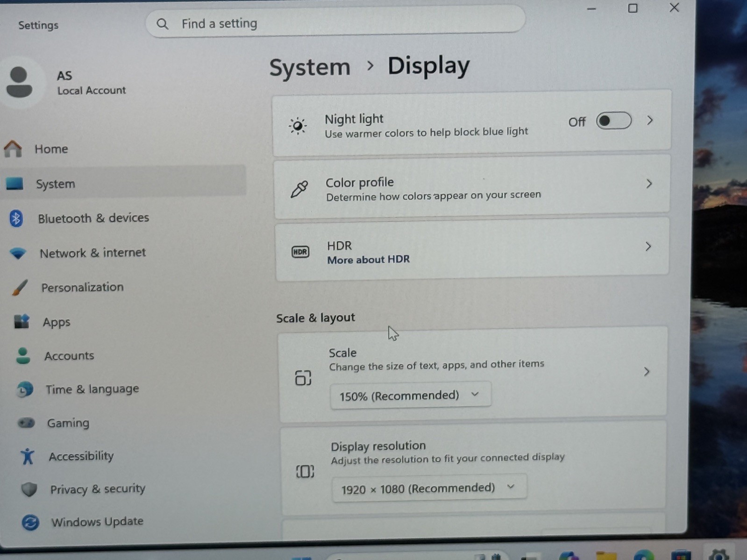Open Privacy & security section
This screenshot has height=560, width=747.
[98, 489]
